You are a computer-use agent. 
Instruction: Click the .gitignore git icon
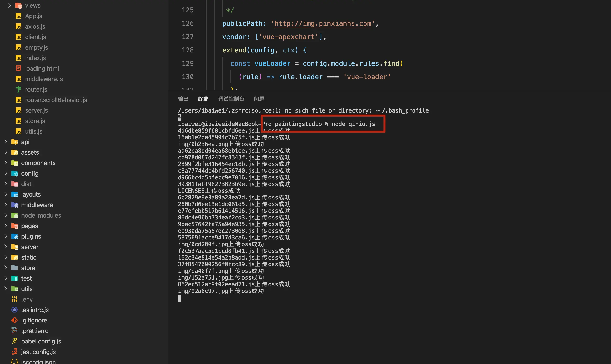tap(15, 320)
